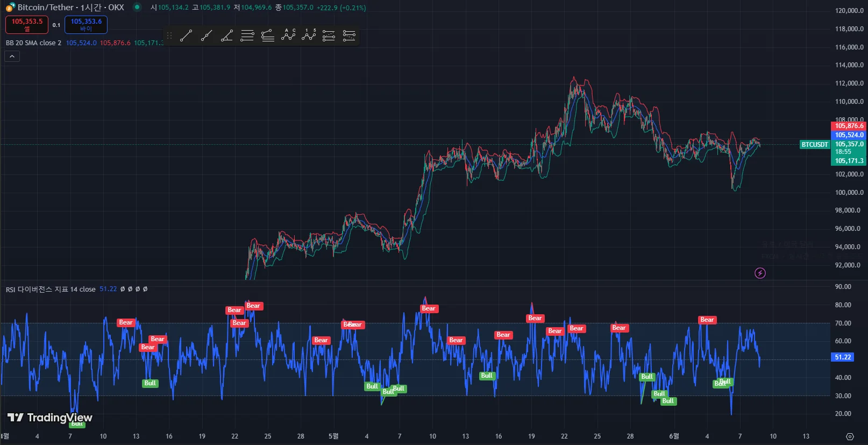Click the BTCUSDT price label
Screen dimensions: 868x445
(815, 145)
